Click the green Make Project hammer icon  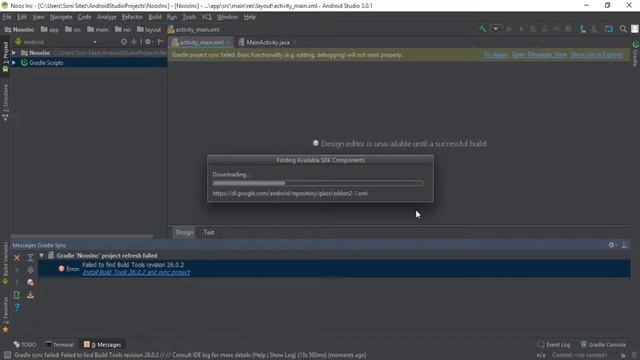(483, 29)
